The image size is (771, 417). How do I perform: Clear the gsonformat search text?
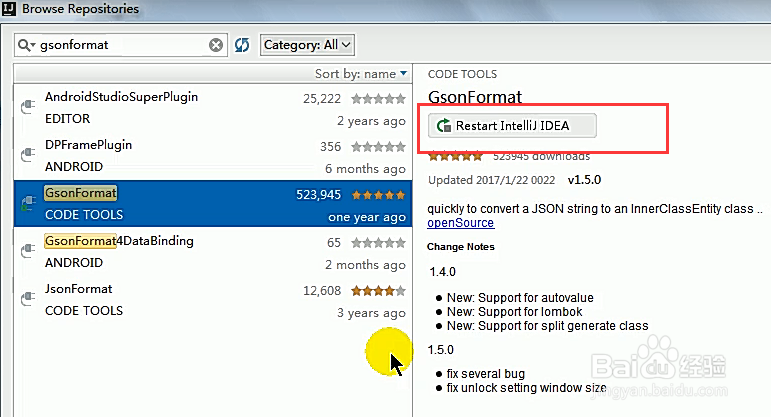[215, 45]
